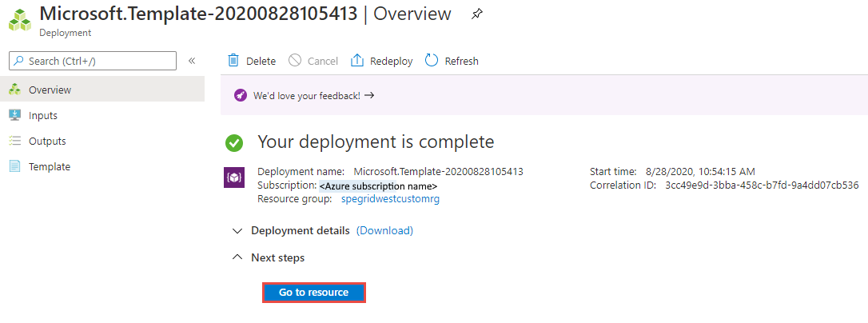This screenshot has width=868, height=323.
Task: Select Outputs in the left menu
Action: tap(47, 141)
